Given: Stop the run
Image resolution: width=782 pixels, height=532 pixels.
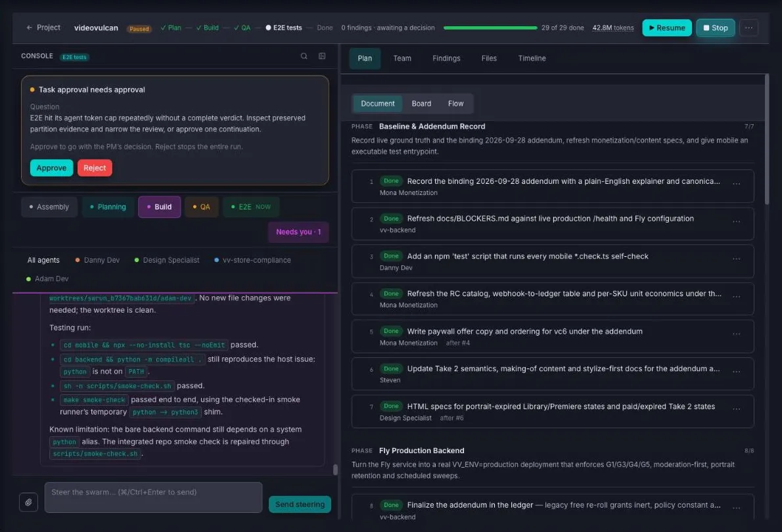Looking at the screenshot, I should [715, 28].
